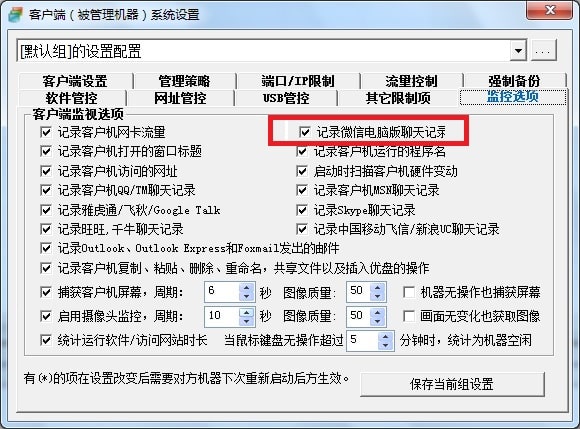Increase idle minutes spinner up arrow
Viewport: 580px width, 429px height.
[386, 336]
